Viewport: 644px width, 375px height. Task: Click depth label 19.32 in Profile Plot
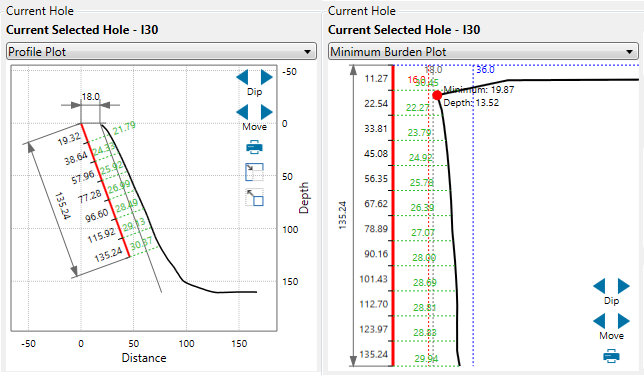pyautogui.click(x=69, y=139)
